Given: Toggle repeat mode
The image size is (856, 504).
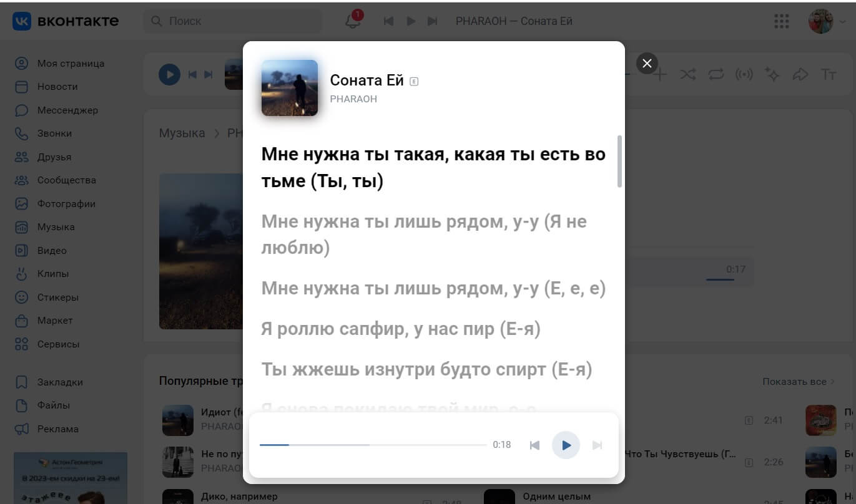Looking at the screenshot, I should pos(716,75).
